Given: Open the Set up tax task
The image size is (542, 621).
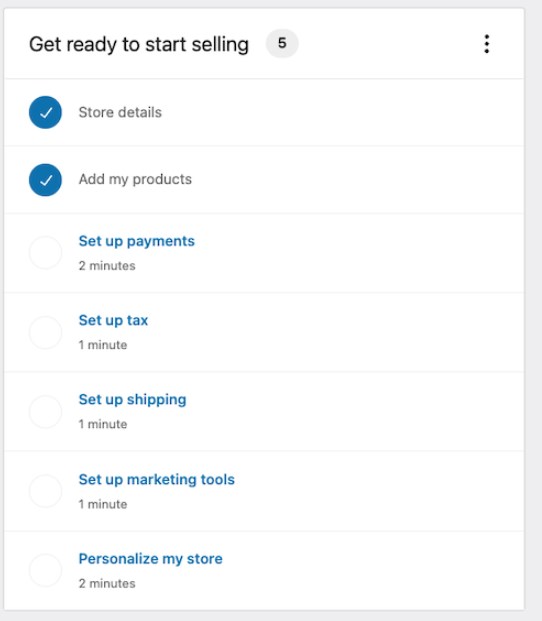Looking at the screenshot, I should tap(113, 320).
